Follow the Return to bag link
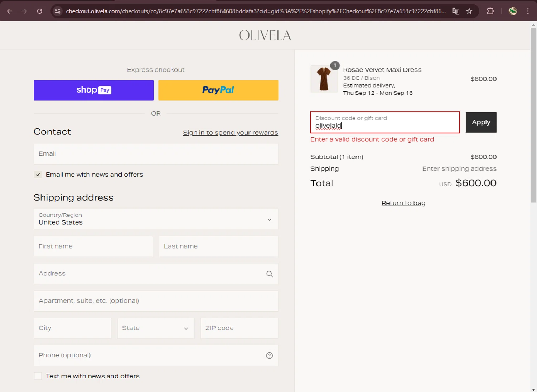The image size is (537, 392). [x=403, y=203]
